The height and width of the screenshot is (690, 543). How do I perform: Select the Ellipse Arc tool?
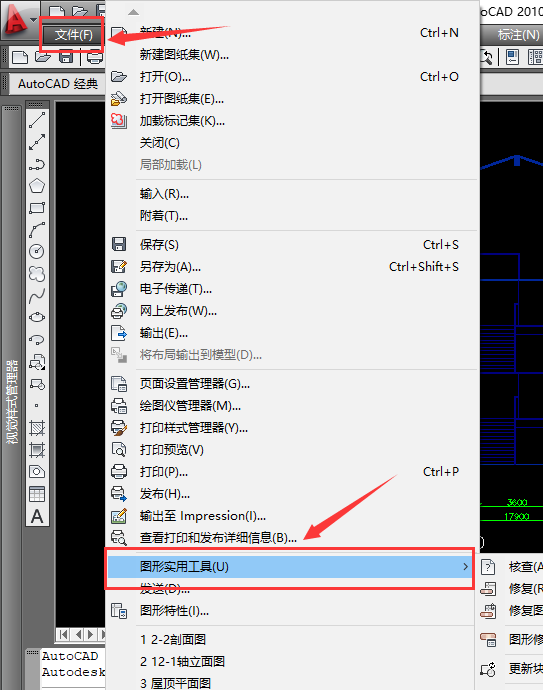[x=37, y=339]
